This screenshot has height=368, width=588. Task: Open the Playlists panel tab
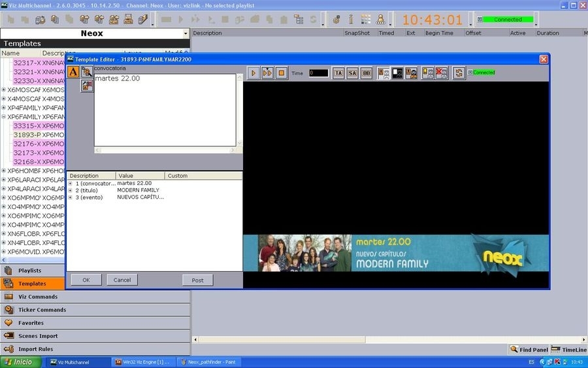tap(33, 271)
